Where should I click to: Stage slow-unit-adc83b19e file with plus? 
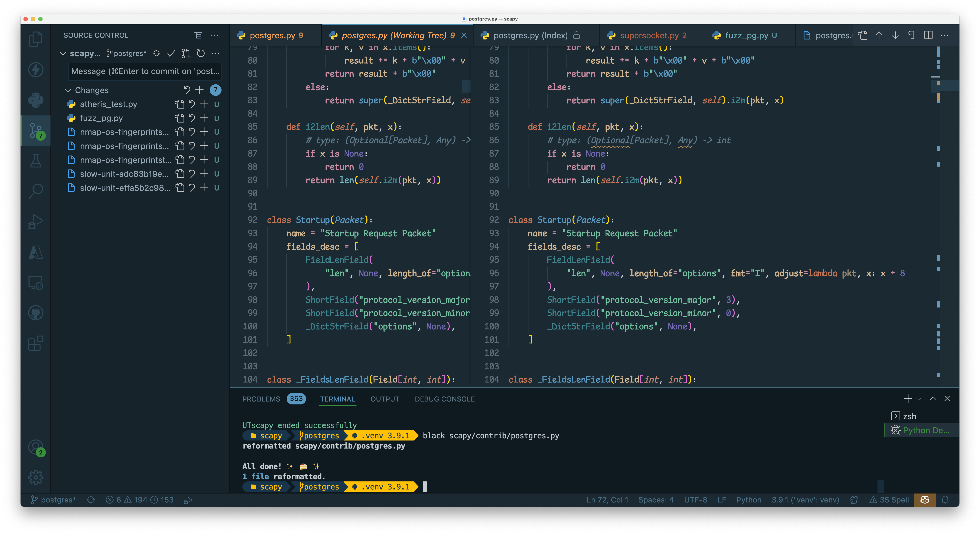pyautogui.click(x=204, y=174)
